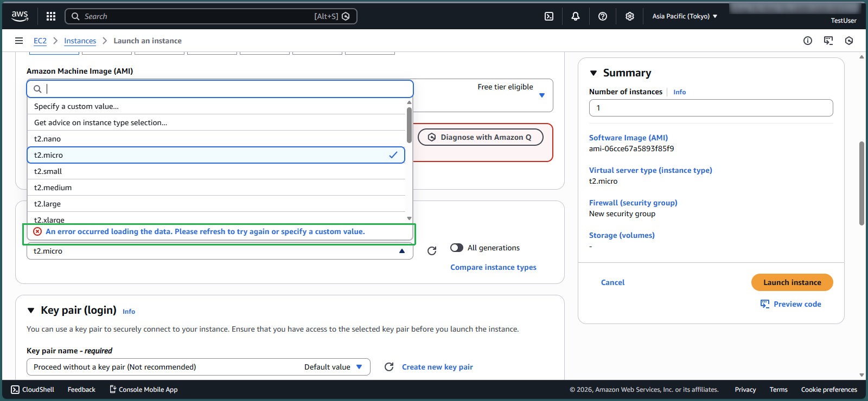Choose t2.nano from the list
Viewport: 868px width, 401px height.
[x=216, y=139]
